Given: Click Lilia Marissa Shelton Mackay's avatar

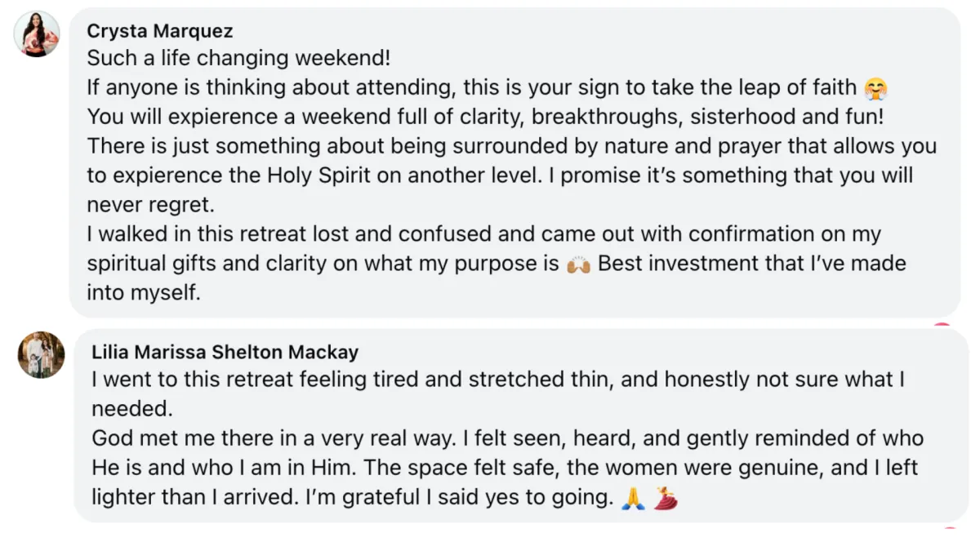Looking at the screenshot, I should pos(41,355).
